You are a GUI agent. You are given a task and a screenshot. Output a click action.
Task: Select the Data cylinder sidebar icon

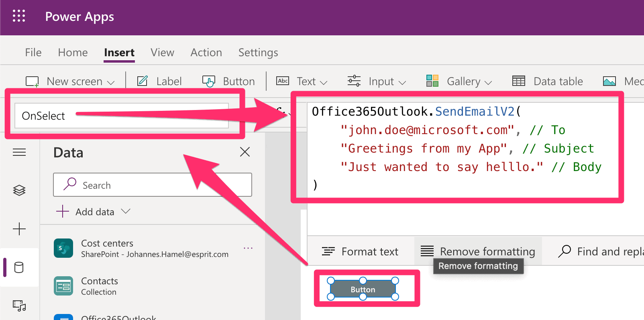point(19,267)
